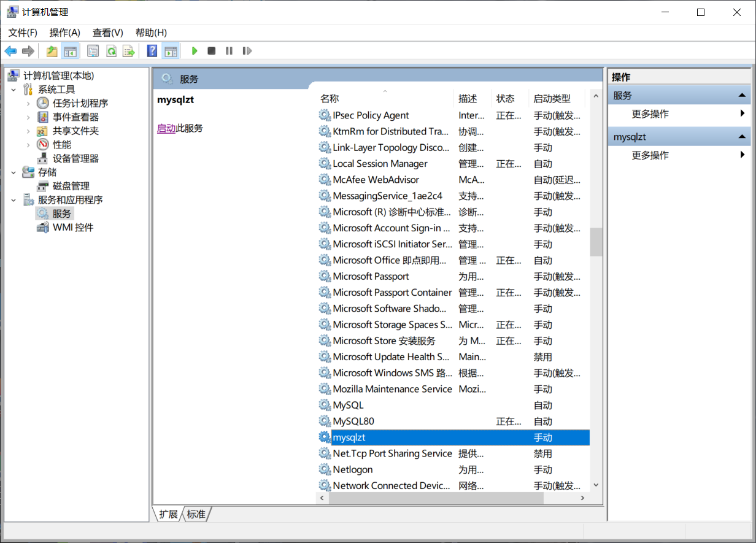The image size is (756, 543).
Task: Select Mozilla Maintenance Service row
Action: (x=453, y=389)
